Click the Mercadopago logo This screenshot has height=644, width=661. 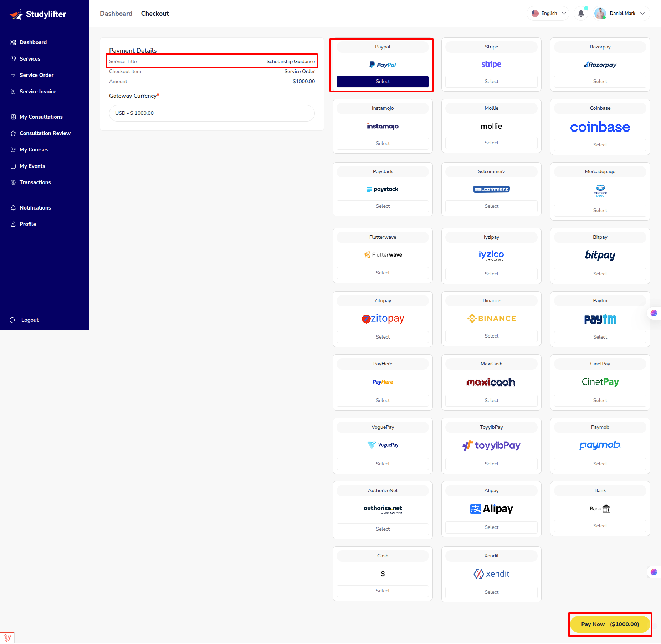600,191
